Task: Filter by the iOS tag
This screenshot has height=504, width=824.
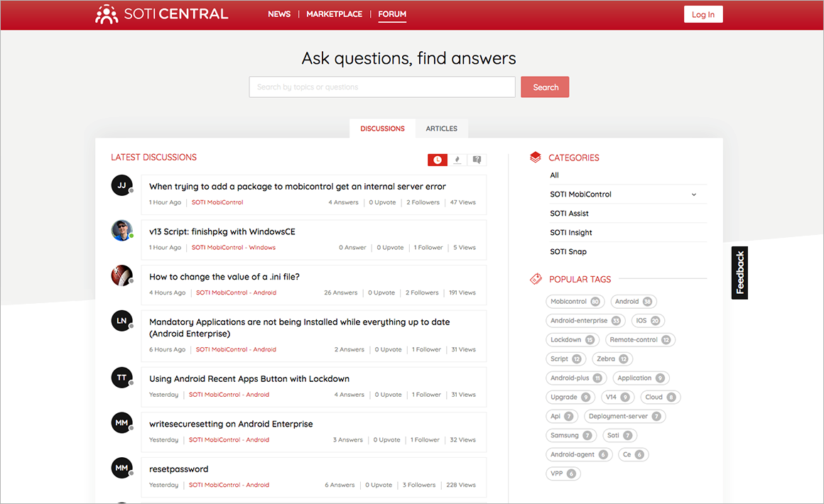Action: coord(647,320)
